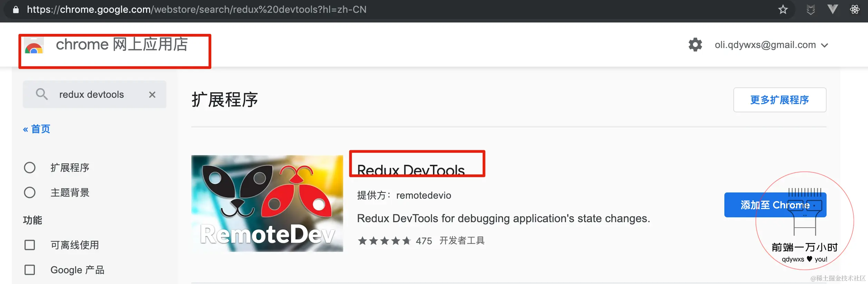Click the 功能 section heading
This screenshot has height=284, width=868.
pyautogui.click(x=32, y=220)
